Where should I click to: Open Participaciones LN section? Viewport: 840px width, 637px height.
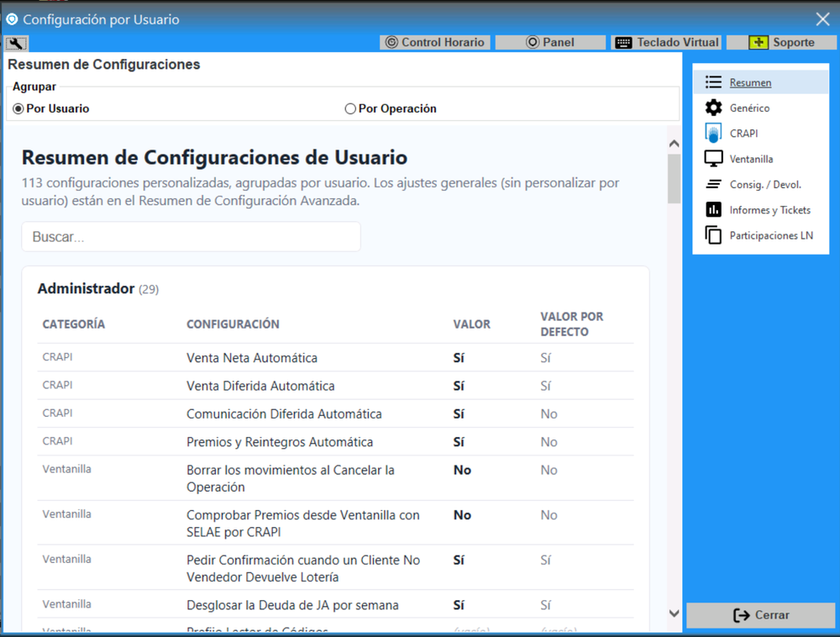[x=761, y=235]
